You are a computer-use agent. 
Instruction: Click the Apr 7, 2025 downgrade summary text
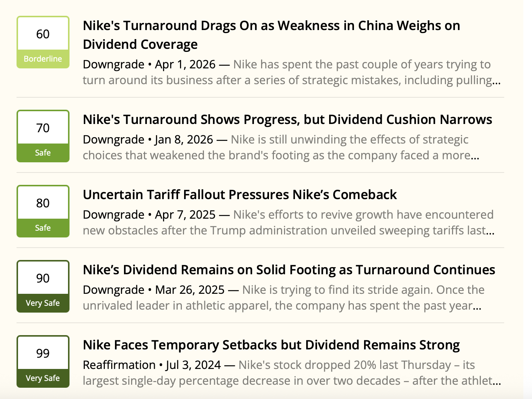click(289, 222)
